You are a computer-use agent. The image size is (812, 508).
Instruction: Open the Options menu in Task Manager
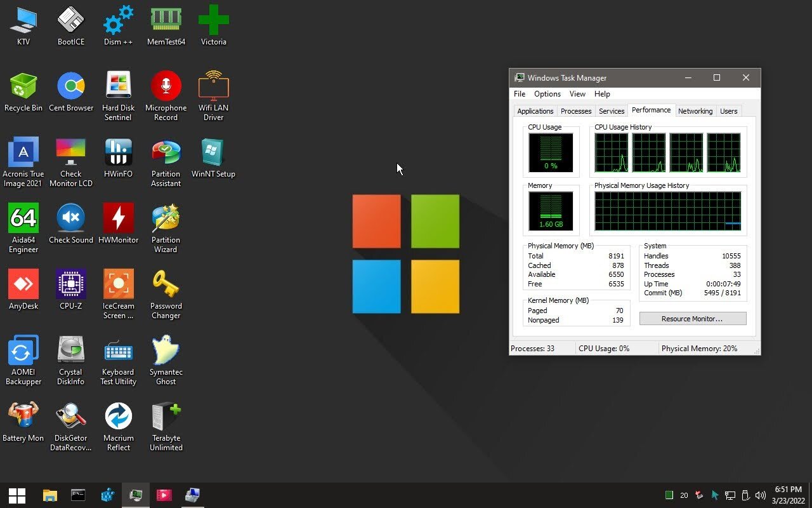[547, 94]
